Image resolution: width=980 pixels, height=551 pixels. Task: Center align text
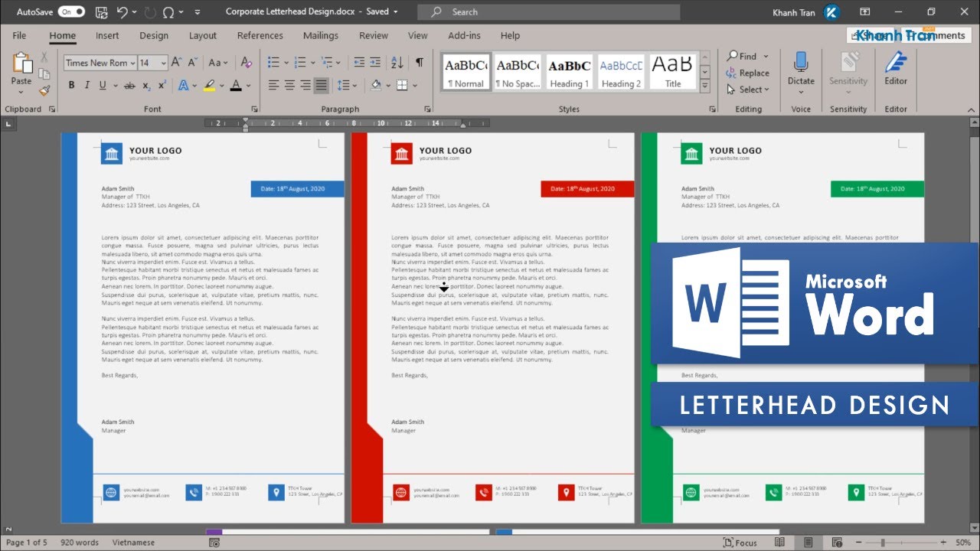[289, 86]
